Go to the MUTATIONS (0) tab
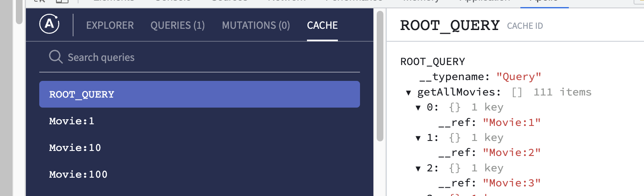The height and width of the screenshot is (196, 644). pyautogui.click(x=256, y=25)
